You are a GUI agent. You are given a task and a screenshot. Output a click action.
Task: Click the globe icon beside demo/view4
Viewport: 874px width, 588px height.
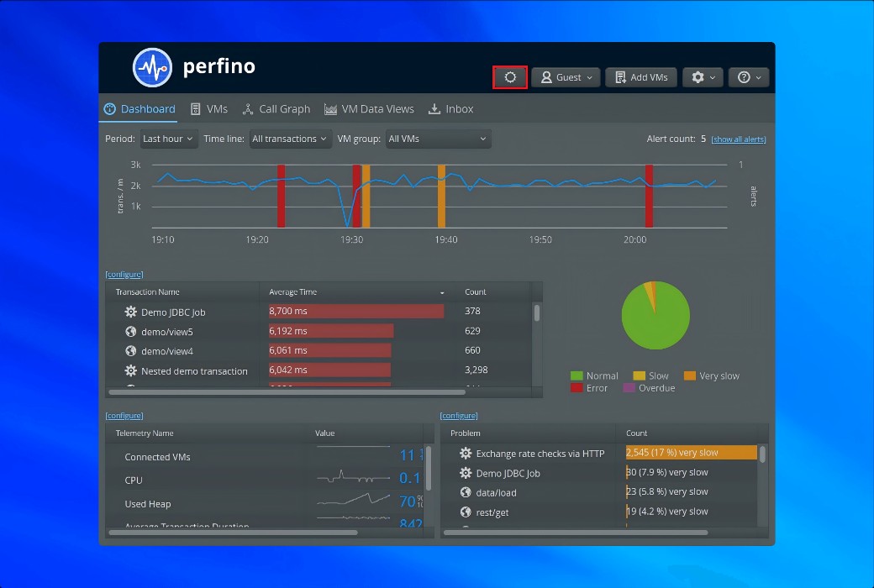click(130, 350)
